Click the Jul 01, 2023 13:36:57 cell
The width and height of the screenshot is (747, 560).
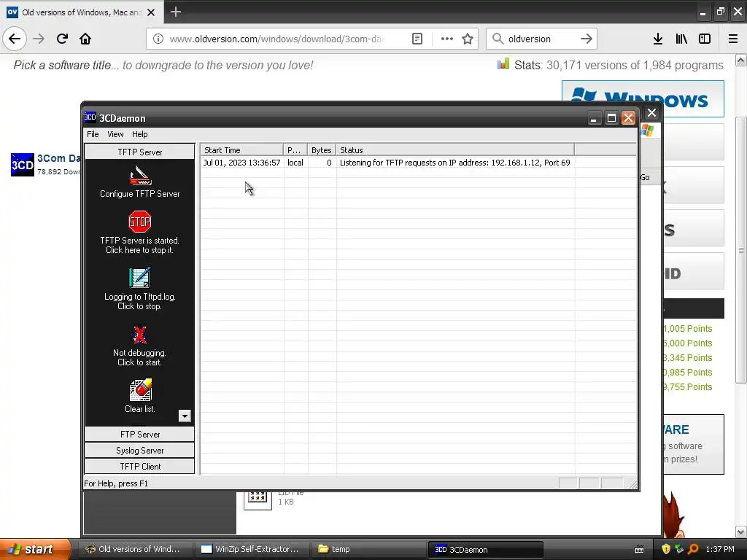[x=241, y=163]
